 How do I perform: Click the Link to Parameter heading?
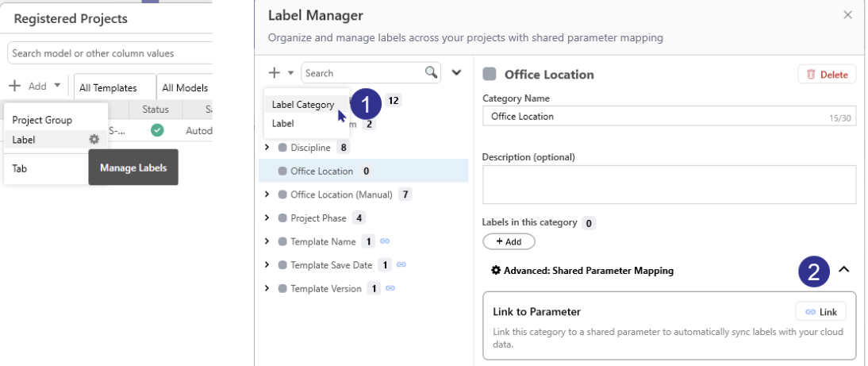pos(536,312)
